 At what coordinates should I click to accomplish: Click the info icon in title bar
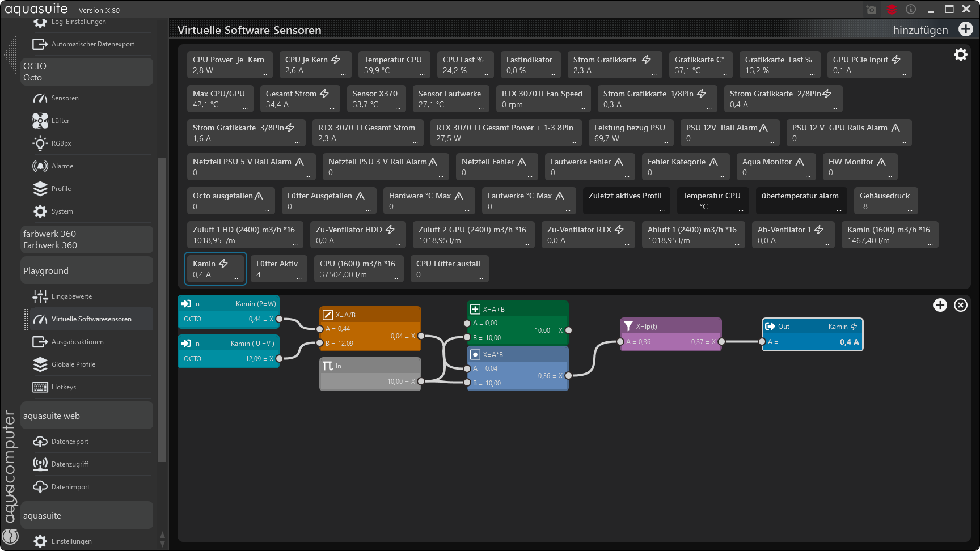pyautogui.click(x=911, y=10)
